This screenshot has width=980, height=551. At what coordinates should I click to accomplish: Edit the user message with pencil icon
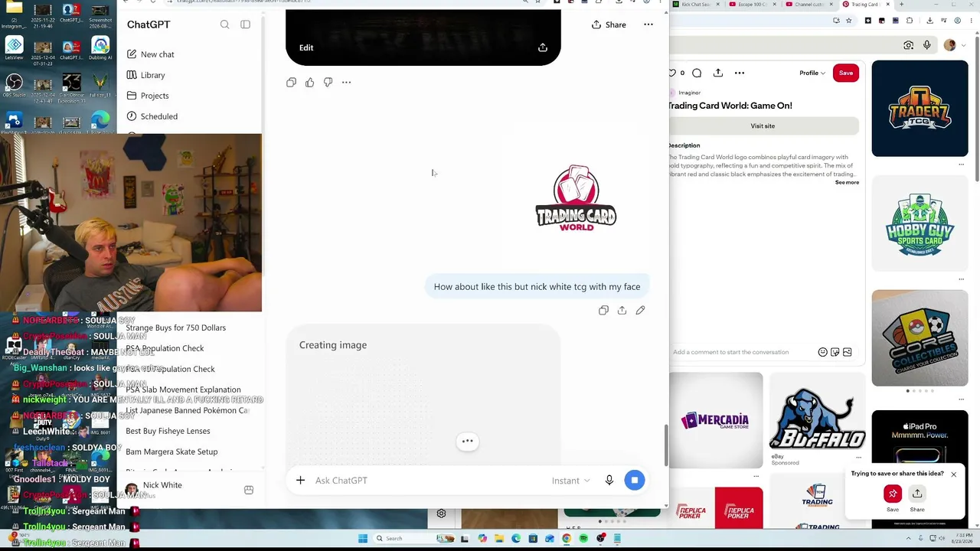point(640,310)
